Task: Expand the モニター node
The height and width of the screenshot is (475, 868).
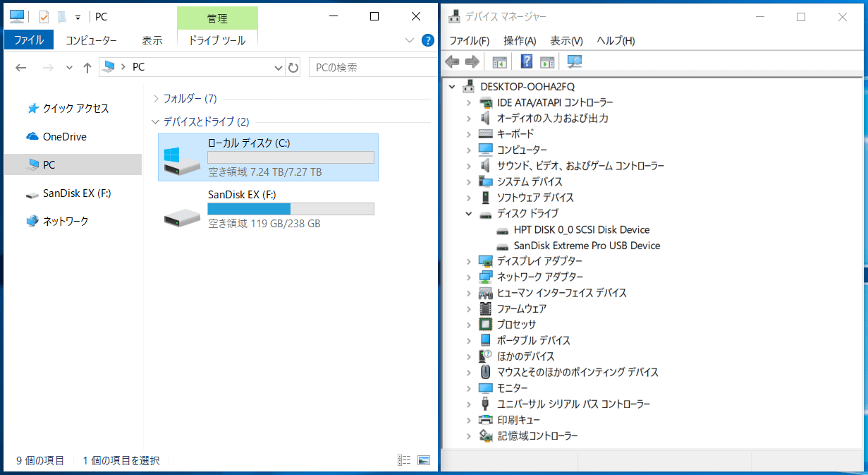Action: [469, 388]
